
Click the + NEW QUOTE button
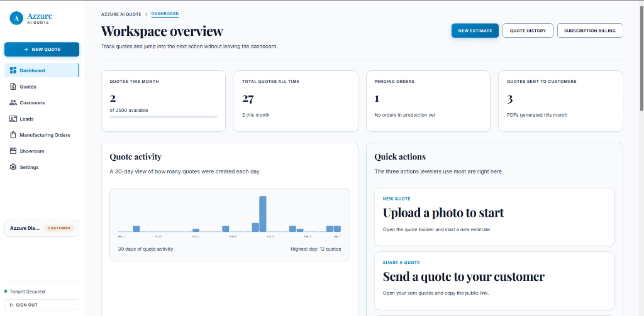[42, 49]
